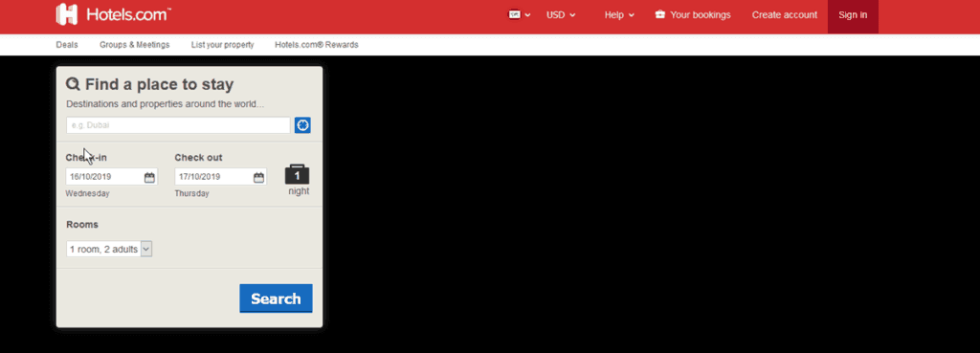Open the List your property link
This screenshot has height=353, width=980.
222,45
